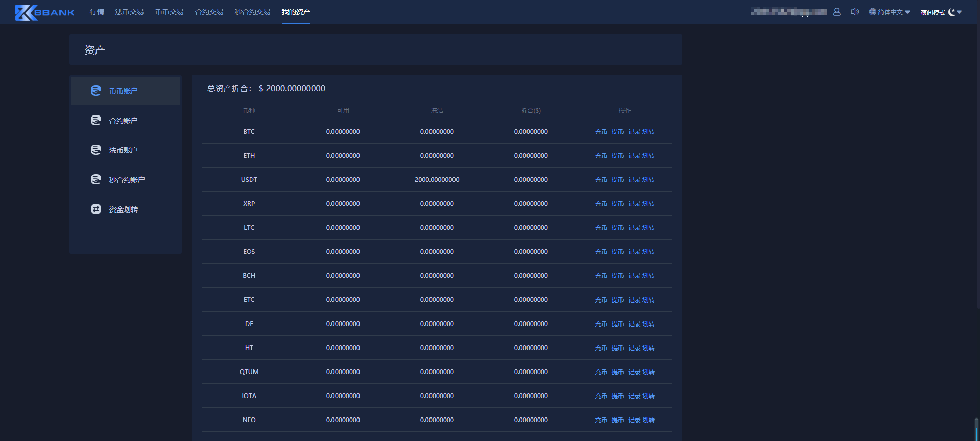980x441 pixels.
Task: Open the 行情 menu
Action: (97, 12)
